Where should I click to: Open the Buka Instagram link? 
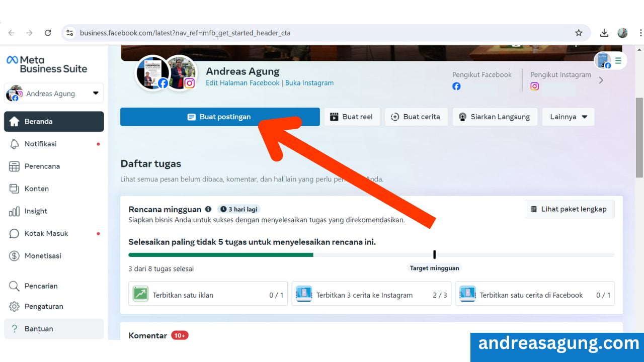(x=309, y=82)
